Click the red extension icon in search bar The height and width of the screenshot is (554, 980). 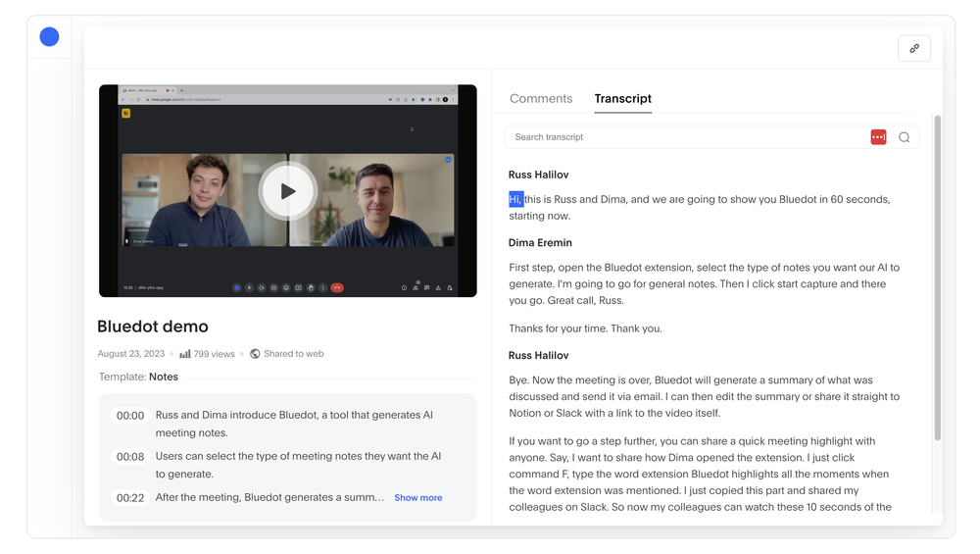(878, 137)
